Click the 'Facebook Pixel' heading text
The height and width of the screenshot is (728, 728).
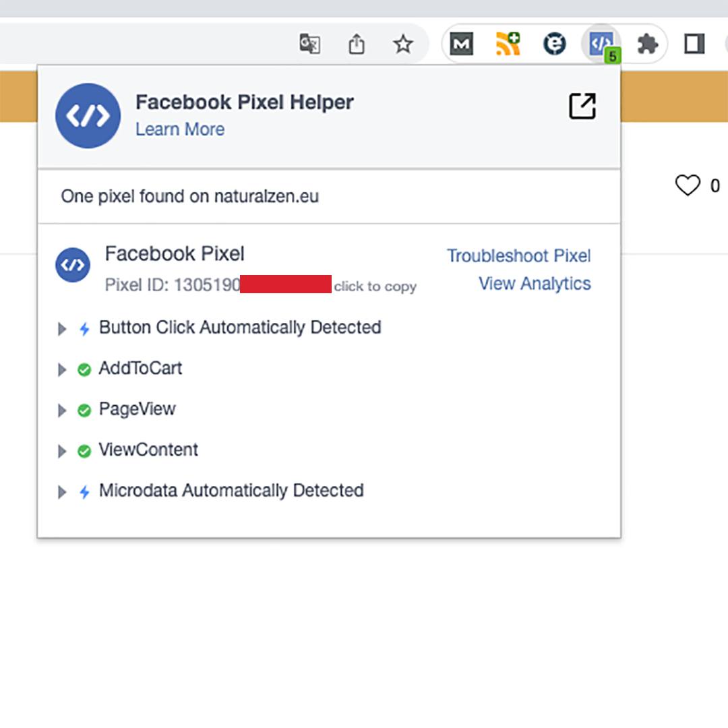175,254
